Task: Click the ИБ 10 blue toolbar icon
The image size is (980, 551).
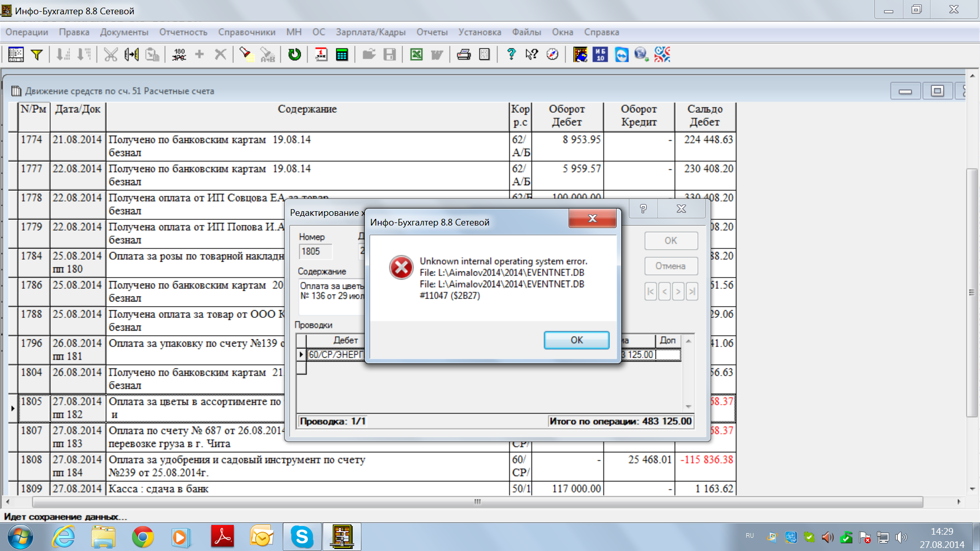Action: 600,54
